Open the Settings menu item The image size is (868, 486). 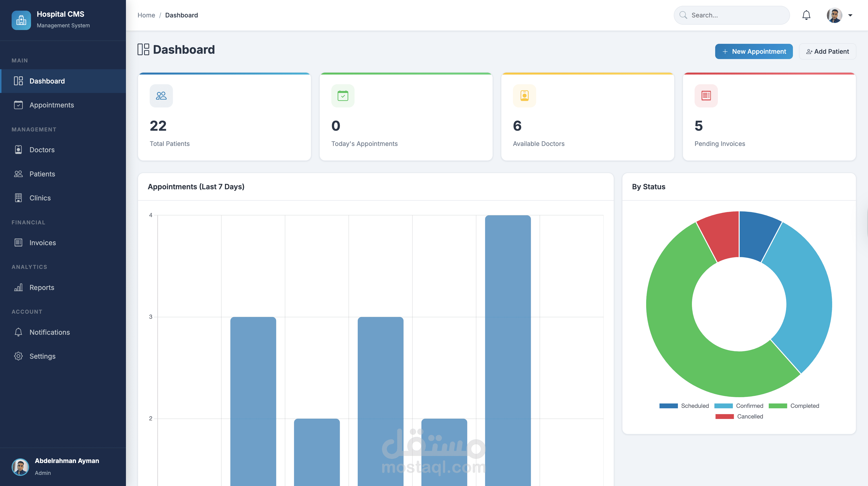click(63, 356)
